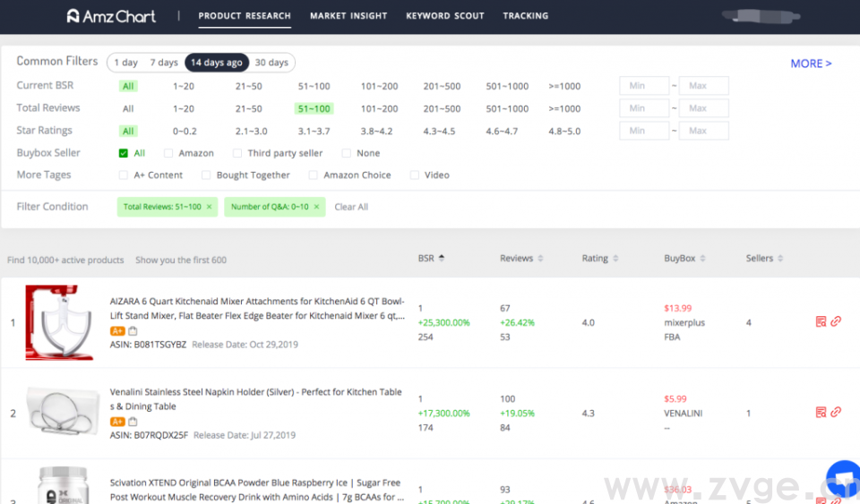Select the 30 days time range
Image resolution: width=860 pixels, height=504 pixels.
[271, 63]
